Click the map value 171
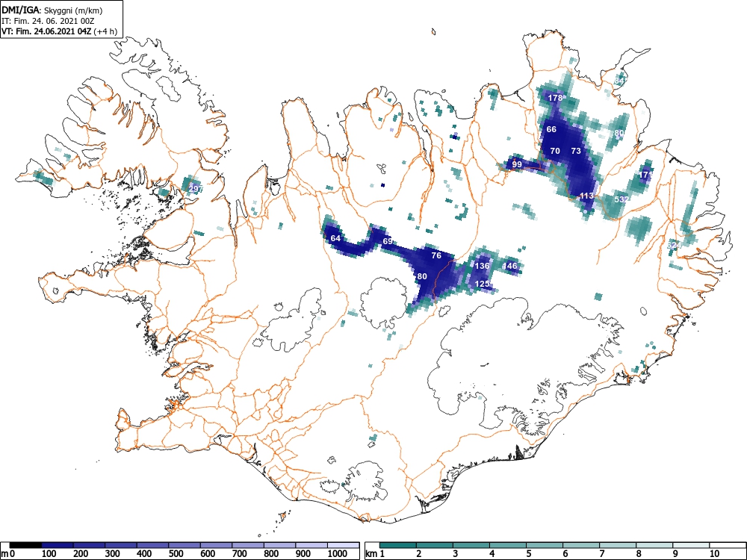This screenshot has height=560, width=747. coord(646,175)
